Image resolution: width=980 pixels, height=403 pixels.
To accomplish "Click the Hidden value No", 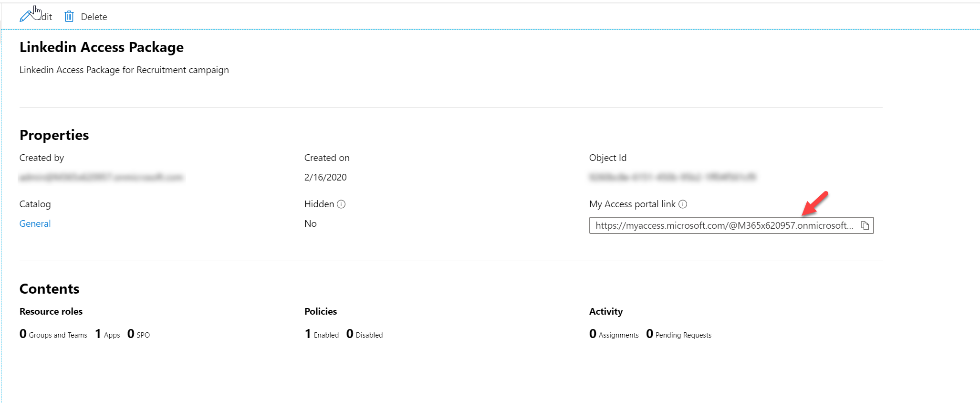I will pyautogui.click(x=311, y=223).
